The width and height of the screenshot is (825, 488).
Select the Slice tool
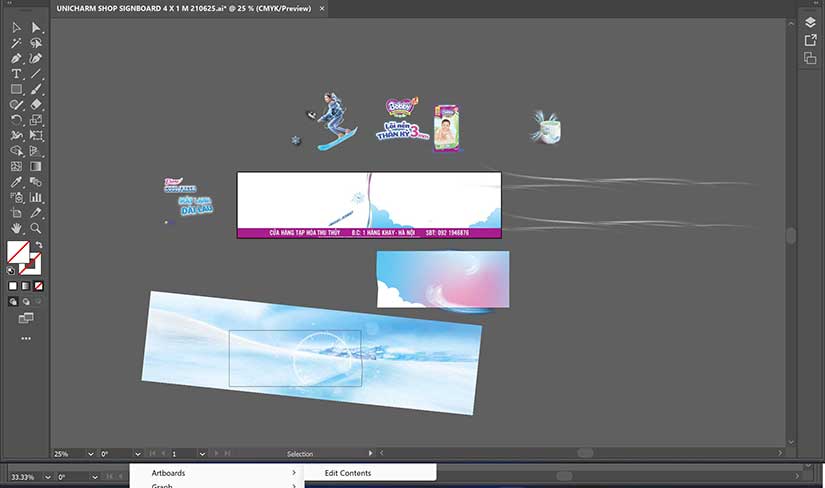tap(35, 213)
